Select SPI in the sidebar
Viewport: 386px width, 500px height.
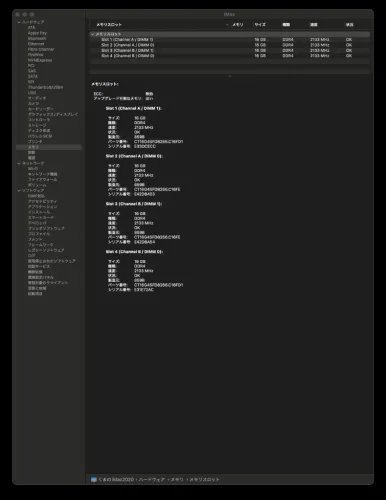[31, 82]
